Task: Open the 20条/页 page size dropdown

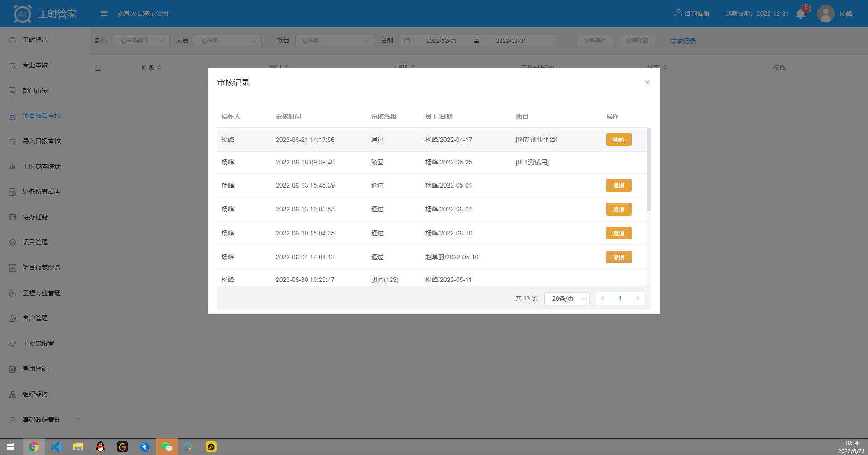Action: 566,299
